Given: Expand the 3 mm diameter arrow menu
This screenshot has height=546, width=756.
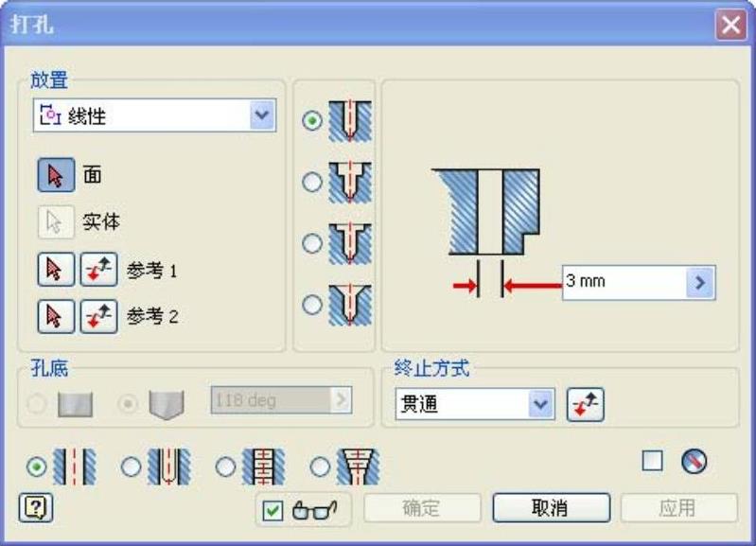Looking at the screenshot, I should (x=700, y=282).
